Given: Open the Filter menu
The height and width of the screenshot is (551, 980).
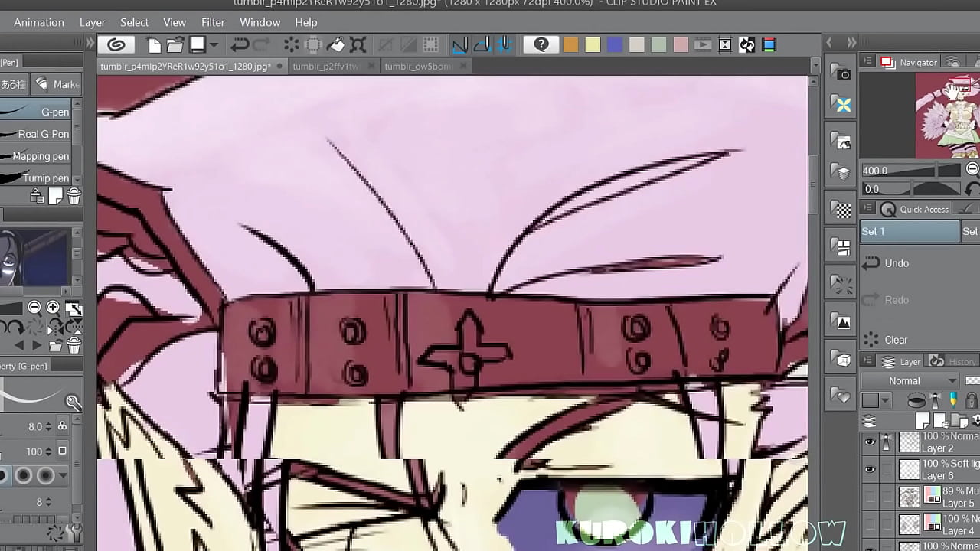Looking at the screenshot, I should [213, 22].
